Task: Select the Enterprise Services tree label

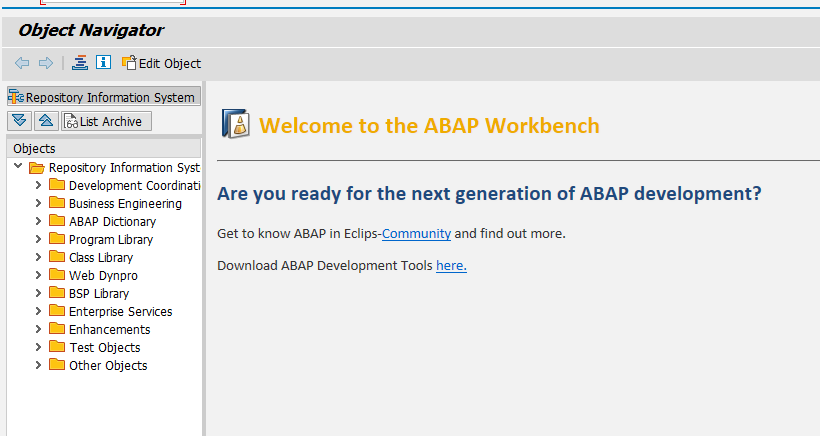Action: (121, 312)
